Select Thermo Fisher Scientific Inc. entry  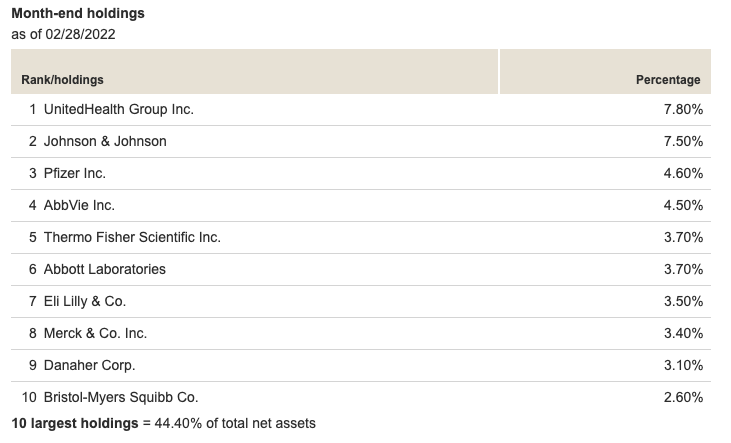[132, 237]
